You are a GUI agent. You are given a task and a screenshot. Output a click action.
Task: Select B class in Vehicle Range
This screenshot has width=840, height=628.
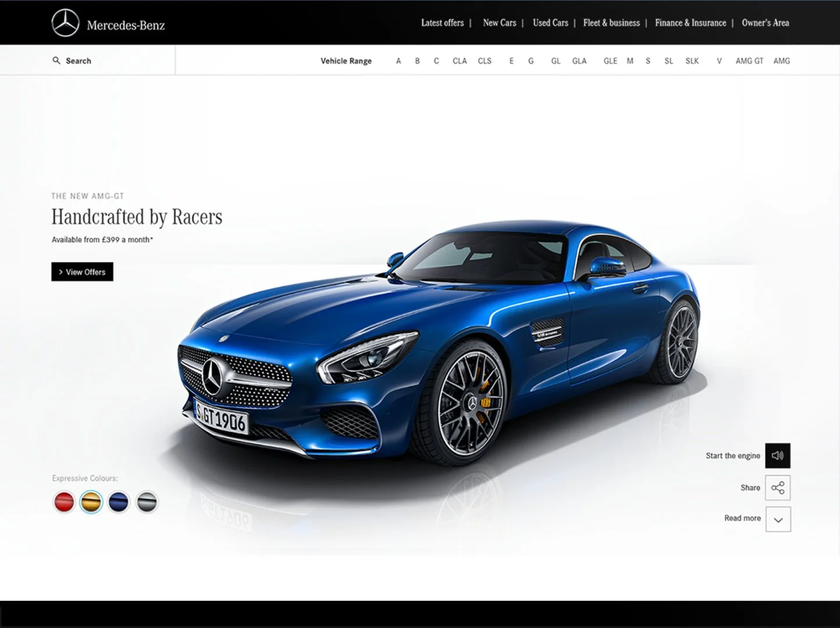pyautogui.click(x=417, y=61)
